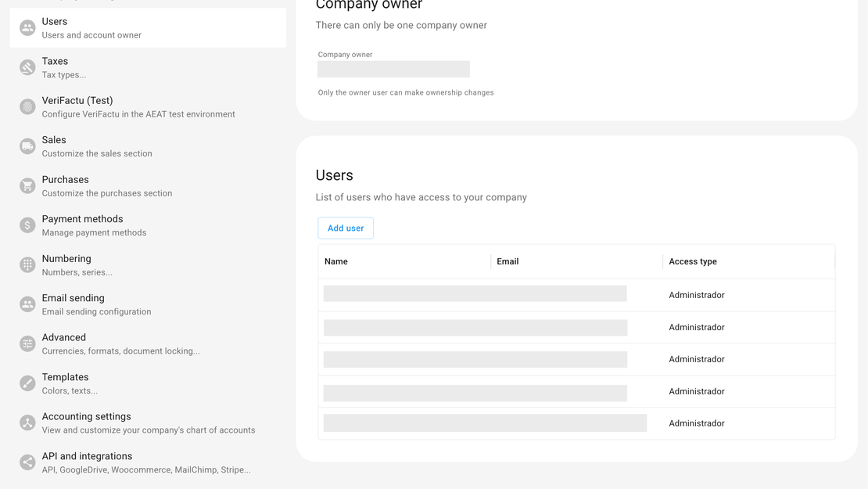The image size is (868, 489).
Task: Open Email sending configuration menu item
Action: pos(96,304)
